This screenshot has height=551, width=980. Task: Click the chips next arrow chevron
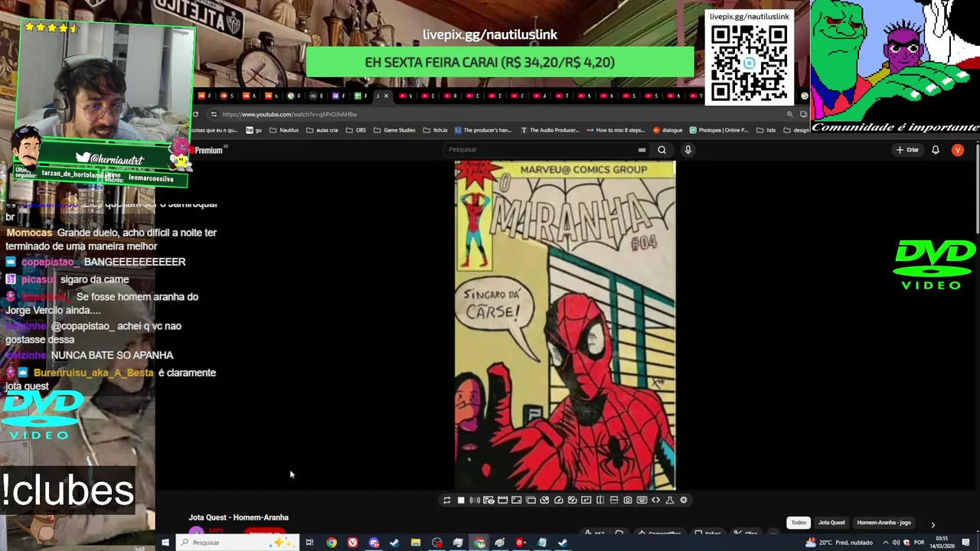click(933, 524)
